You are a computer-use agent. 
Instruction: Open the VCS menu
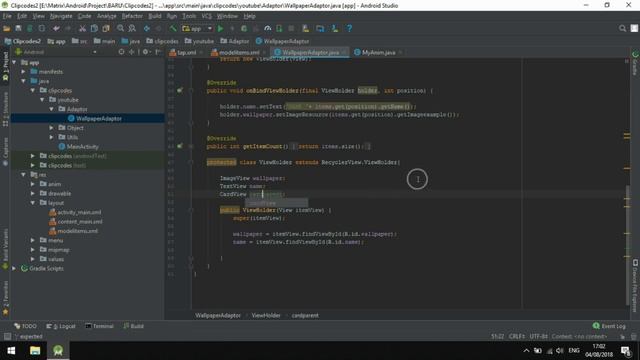[207, 16]
